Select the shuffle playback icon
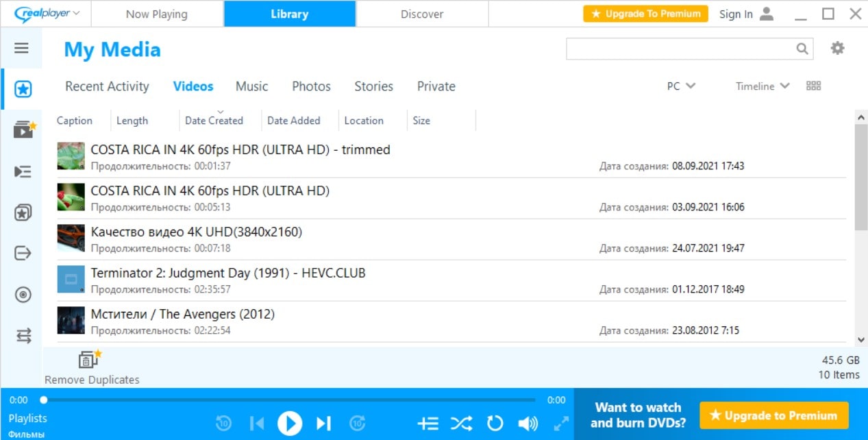This screenshot has width=868, height=440. [x=461, y=423]
